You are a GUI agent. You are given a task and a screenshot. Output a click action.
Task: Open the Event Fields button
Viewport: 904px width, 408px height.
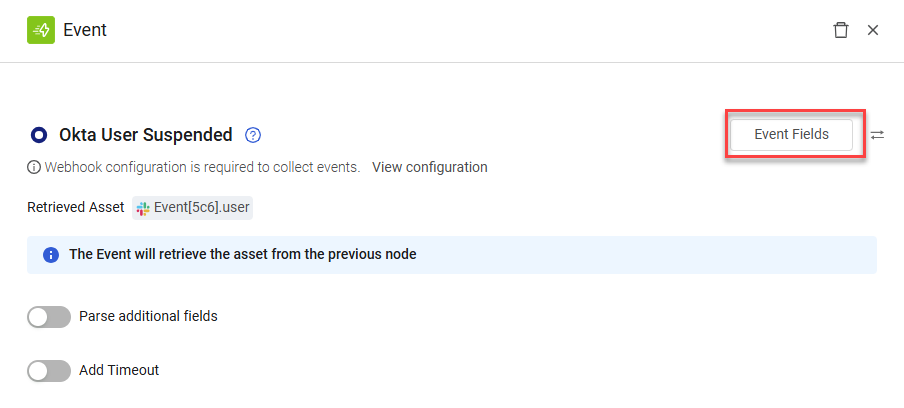(x=791, y=135)
